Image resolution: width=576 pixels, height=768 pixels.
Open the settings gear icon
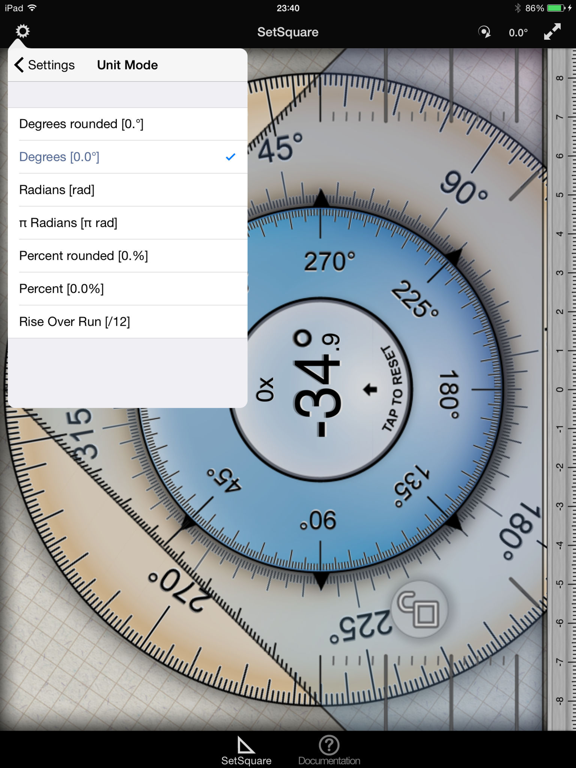pyautogui.click(x=23, y=32)
